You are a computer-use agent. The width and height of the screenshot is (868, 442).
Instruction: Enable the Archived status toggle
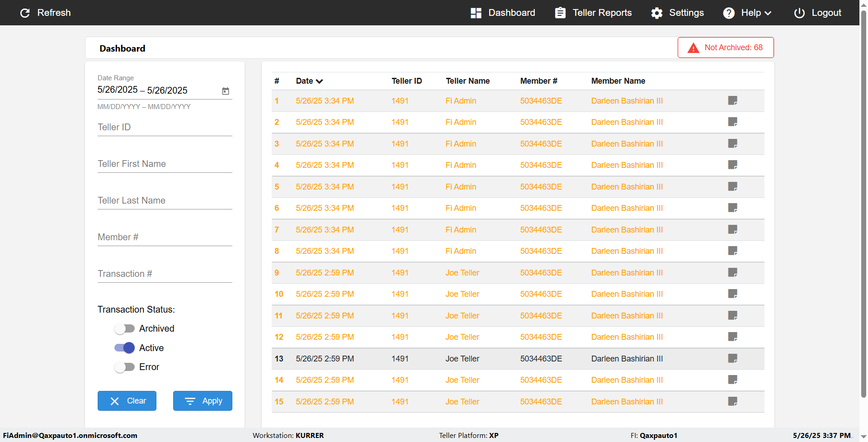[x=124, y=328]
